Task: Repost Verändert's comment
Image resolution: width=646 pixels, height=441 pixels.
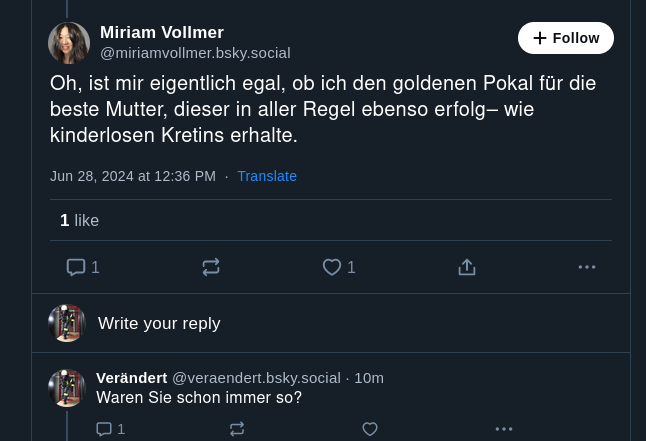Action: (237, 429)
